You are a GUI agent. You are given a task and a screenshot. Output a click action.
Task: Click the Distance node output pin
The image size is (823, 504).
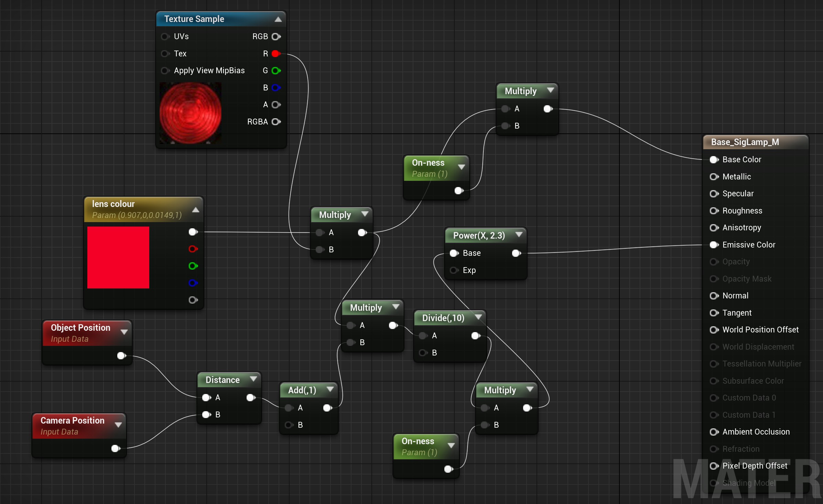coord(250,397)
